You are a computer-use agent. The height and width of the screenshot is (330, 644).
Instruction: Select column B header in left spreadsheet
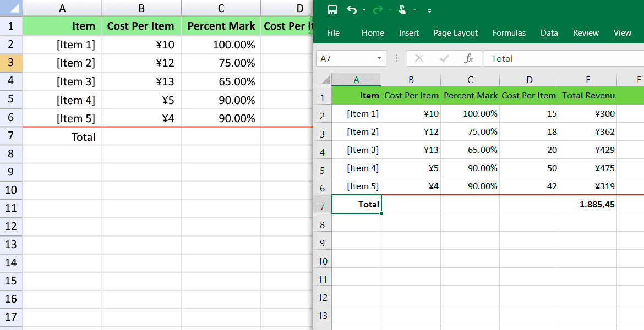pyautogui.click(x=141, y=8)
